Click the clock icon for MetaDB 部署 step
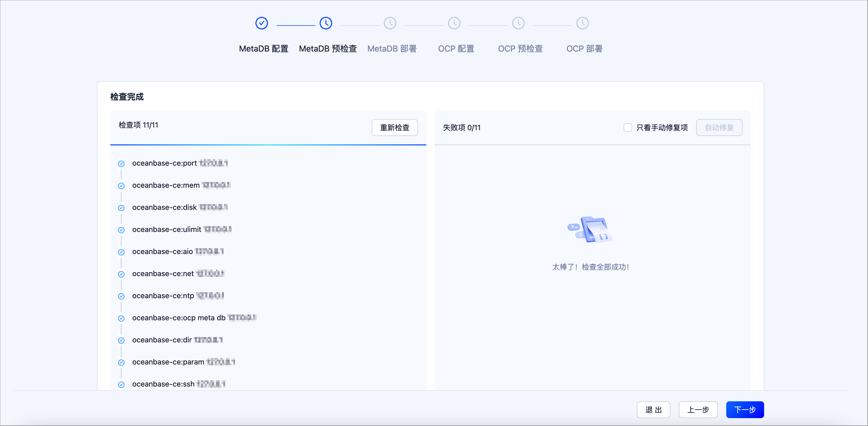The width and height of the screenshot is (868, 426). 390,23
